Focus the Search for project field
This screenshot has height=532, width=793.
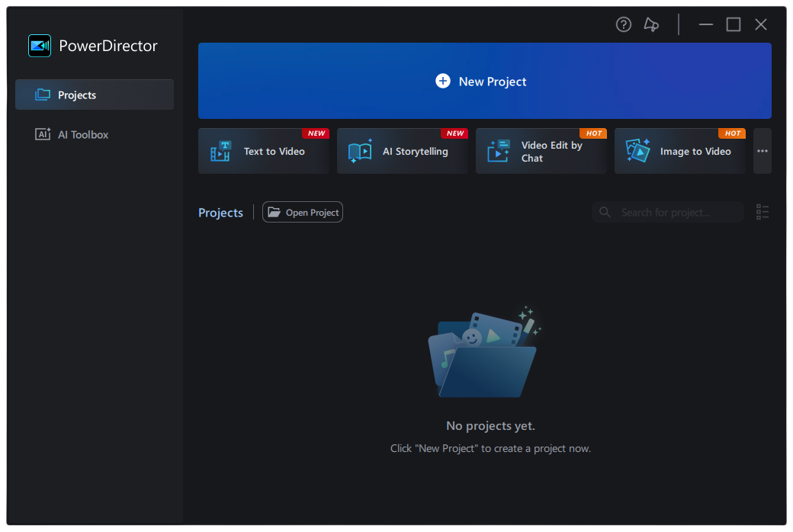tap(668, 213)
